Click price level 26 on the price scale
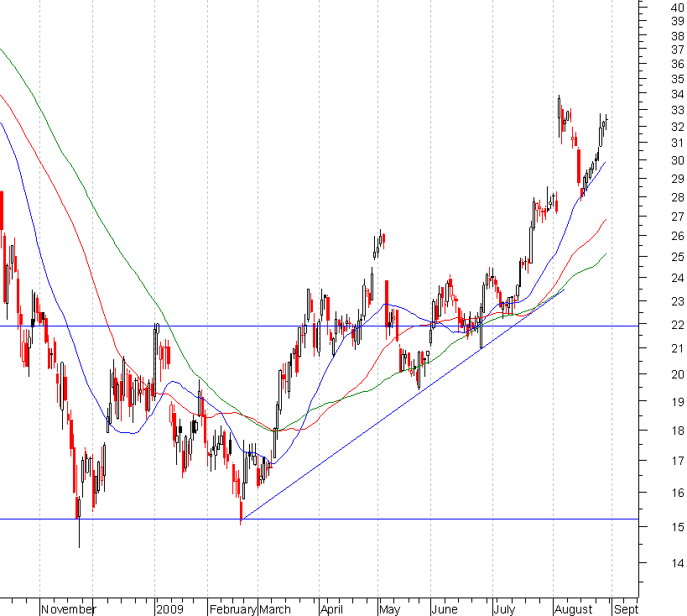 [x=678, y=237]
